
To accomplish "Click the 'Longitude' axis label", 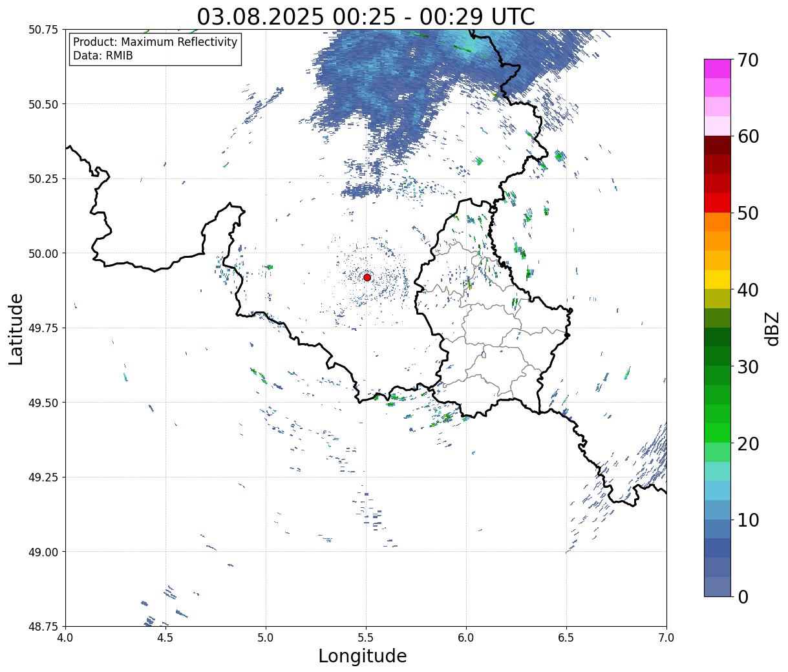I will pyautogui.click(x=363, y=656).
